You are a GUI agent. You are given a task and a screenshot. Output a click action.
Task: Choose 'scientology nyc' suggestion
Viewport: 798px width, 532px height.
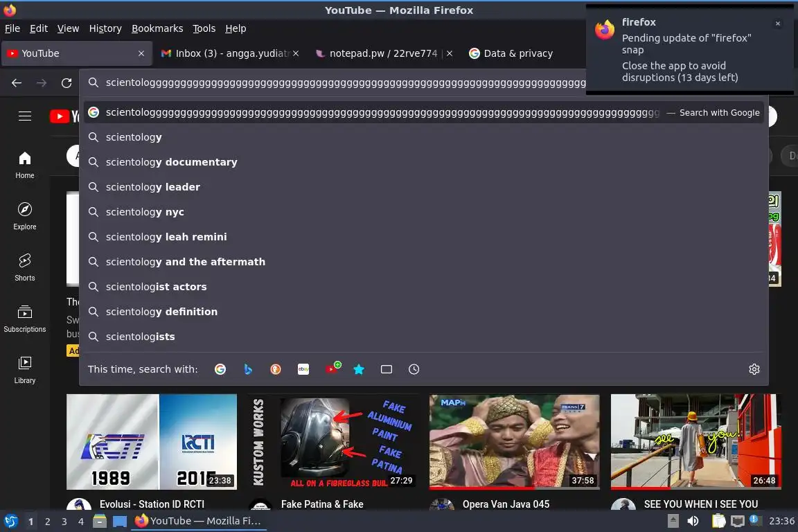[x=425, y=212]
